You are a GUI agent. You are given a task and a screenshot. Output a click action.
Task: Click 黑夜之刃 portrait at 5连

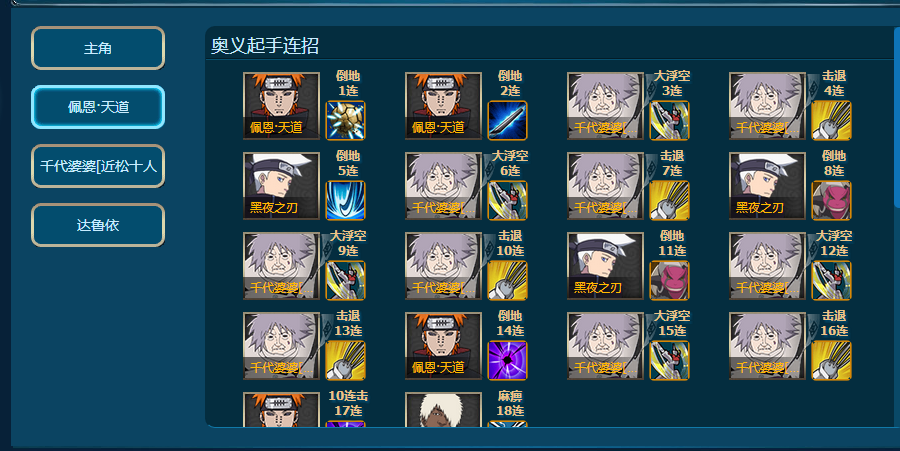pyautogui.click(x=281, y=186)
